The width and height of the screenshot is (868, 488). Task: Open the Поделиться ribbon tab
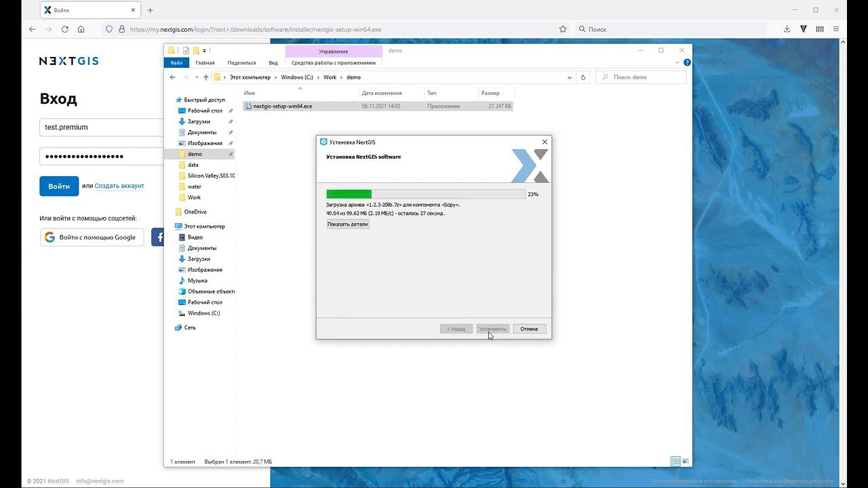click(x=241, y=62)
